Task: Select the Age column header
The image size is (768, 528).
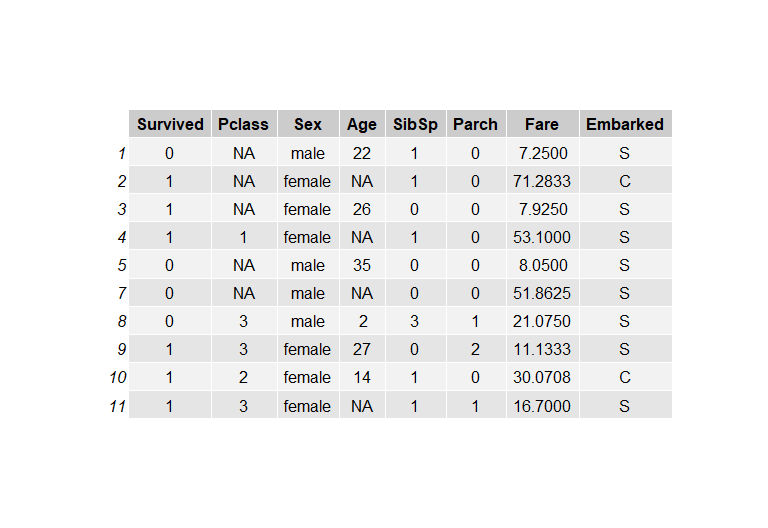Action: point(362,124)
